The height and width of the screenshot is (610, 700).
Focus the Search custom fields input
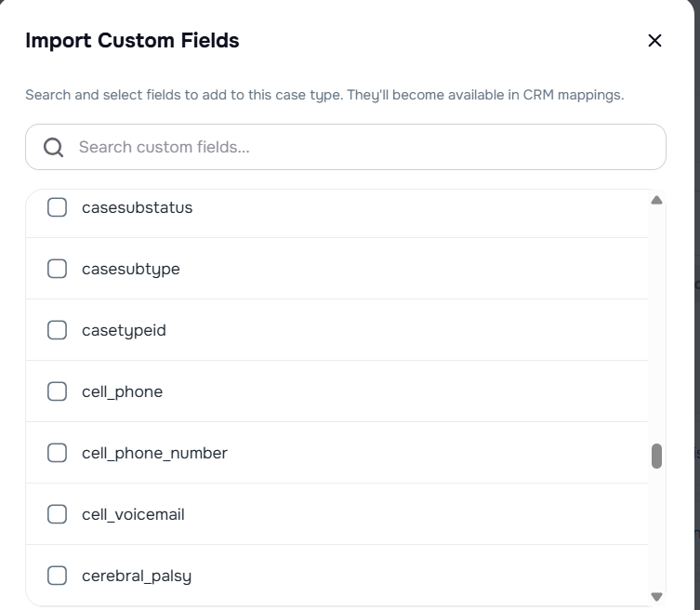point(346,147)
